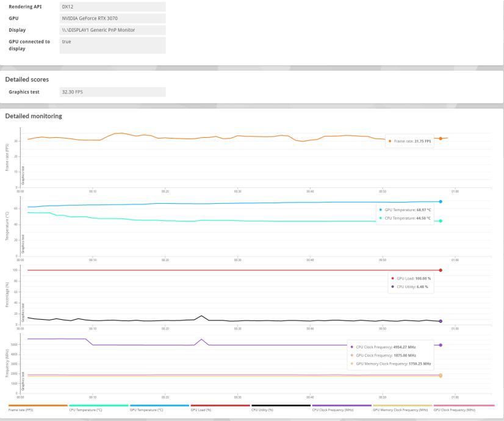Click the dark CPU utility end data point
The image size is (504, 421).
441,321
